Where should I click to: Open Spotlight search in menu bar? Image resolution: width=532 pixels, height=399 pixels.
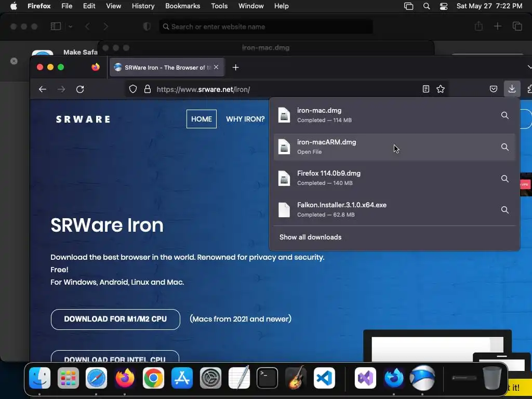coord(427,6)
